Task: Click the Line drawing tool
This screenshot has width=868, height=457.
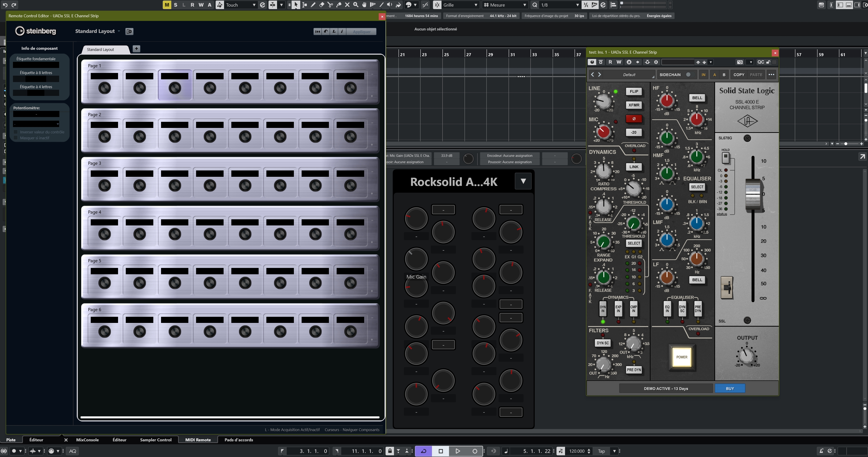Action: pos(381,5)
